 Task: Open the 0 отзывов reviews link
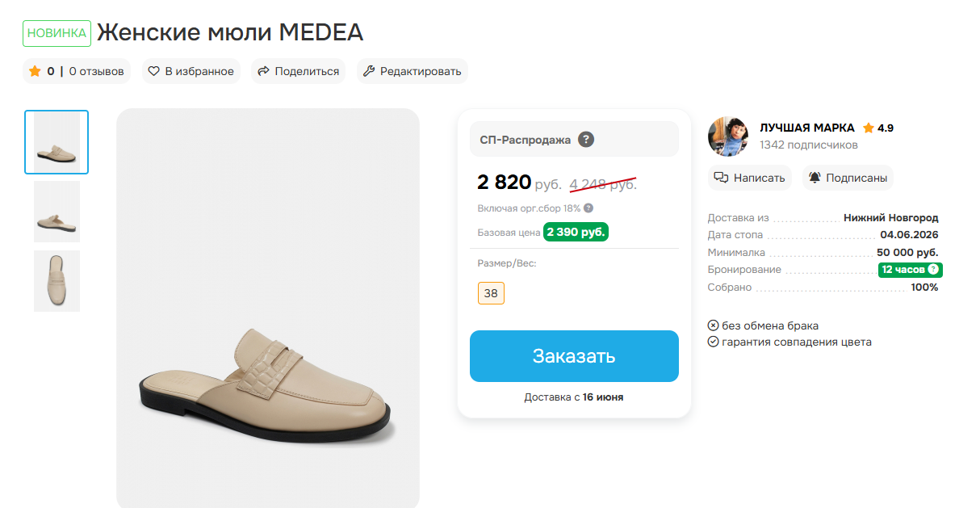(x=97, y=71)
